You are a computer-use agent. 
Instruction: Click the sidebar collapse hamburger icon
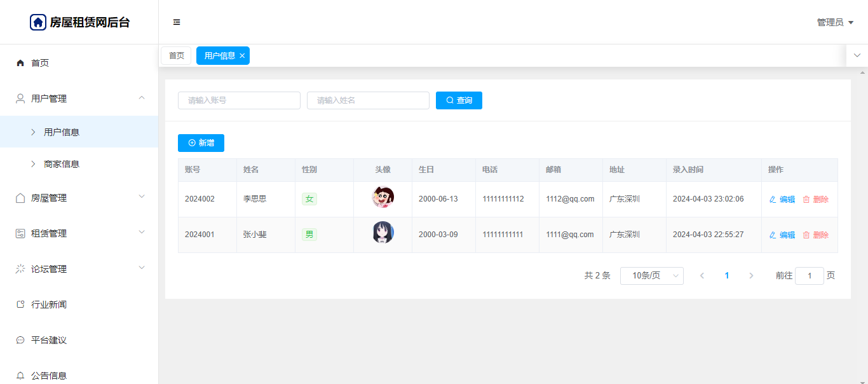(177, 22)
